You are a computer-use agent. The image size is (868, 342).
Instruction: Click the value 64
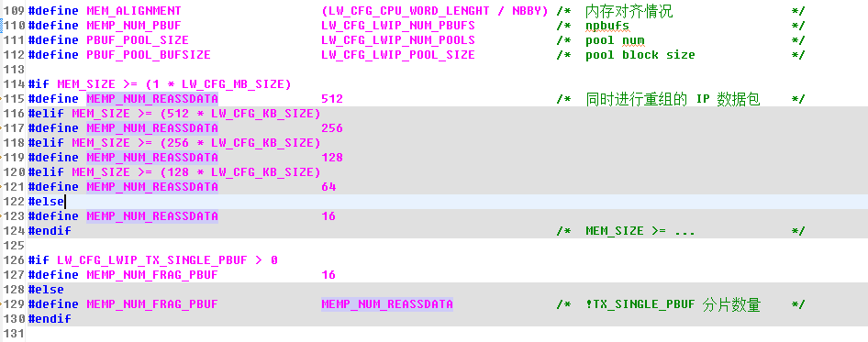click(x=328, y=186)
